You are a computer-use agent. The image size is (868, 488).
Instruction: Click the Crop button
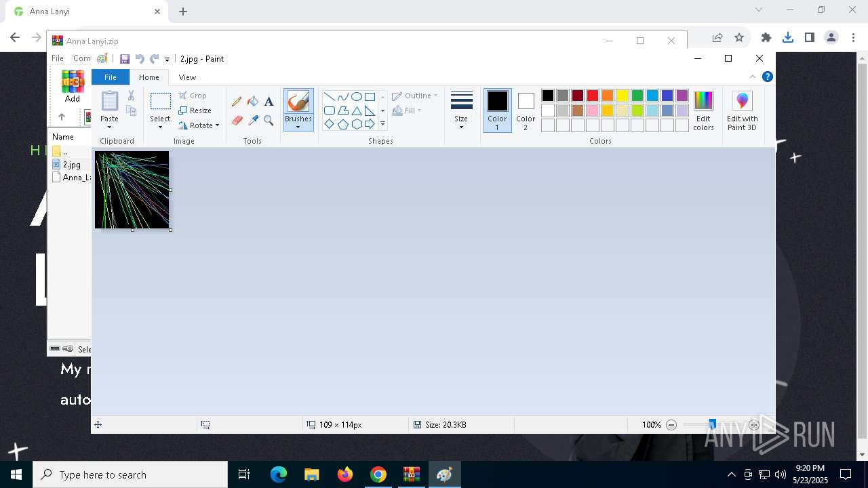(193, 96)
